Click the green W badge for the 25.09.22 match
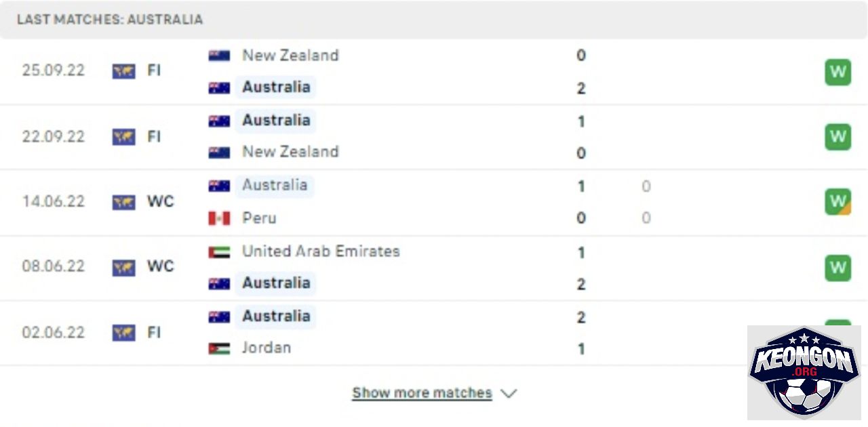This screenshot has height=427, width=868. click(837, 72)
